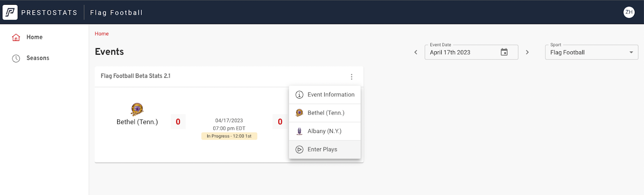Expand the Sport dropdown
This screenshot has height=195, width=644.
[631, 52]
